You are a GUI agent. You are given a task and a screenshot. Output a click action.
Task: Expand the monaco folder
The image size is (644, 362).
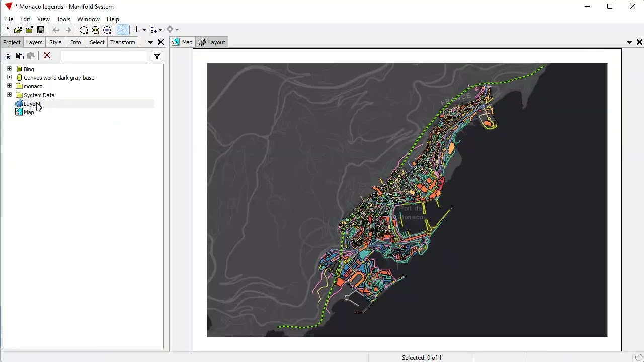[9, 86]
